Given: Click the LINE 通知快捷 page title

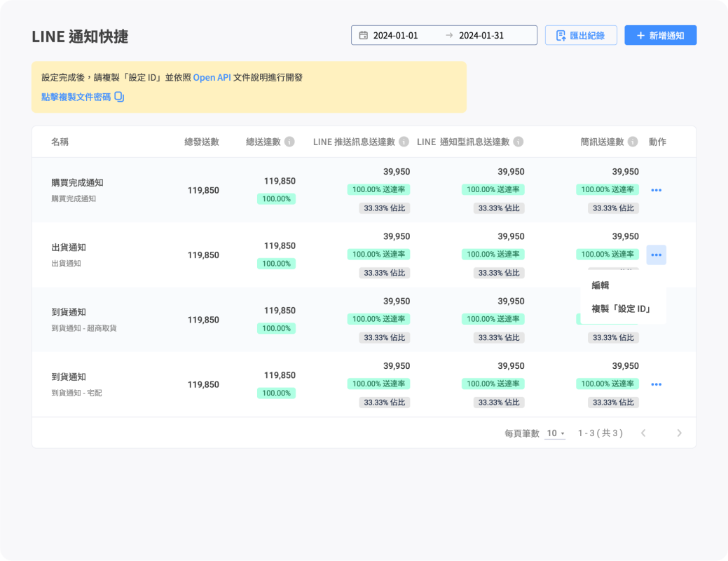Looking at the screenshot, I should [x=80, y=36].
